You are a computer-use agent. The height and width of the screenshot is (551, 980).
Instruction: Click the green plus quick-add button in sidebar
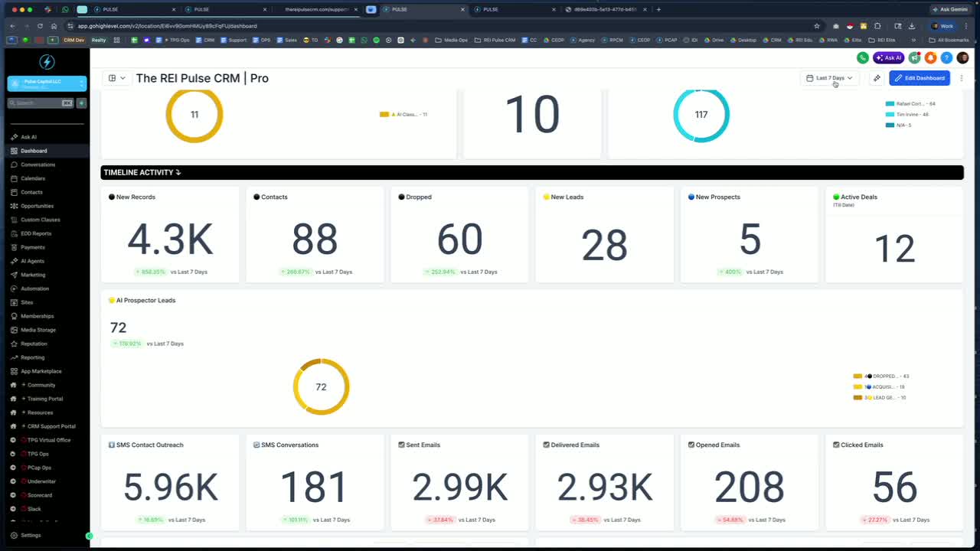point(81,103)
